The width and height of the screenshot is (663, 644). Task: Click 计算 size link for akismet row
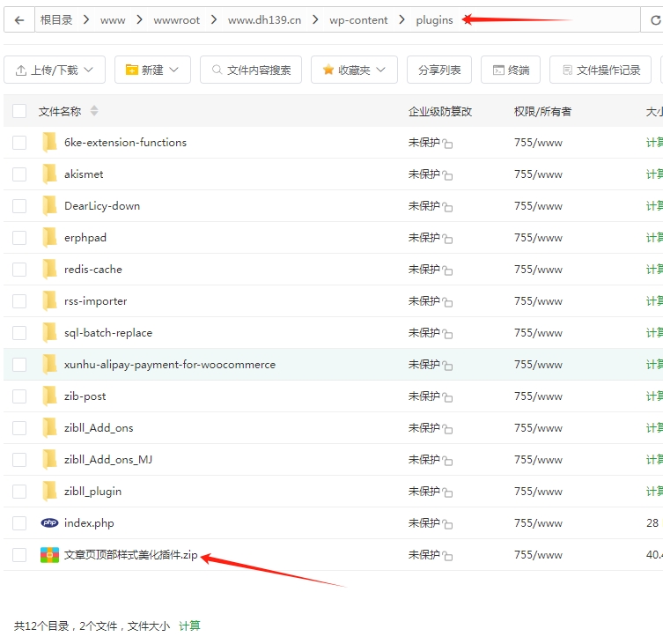pyautogui.click(x=654, y=174)
